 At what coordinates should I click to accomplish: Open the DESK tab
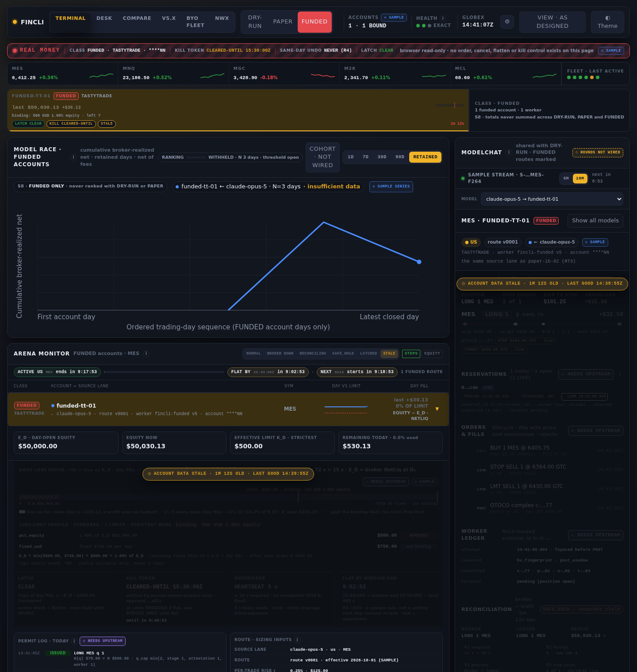click(x=104, y=18)
